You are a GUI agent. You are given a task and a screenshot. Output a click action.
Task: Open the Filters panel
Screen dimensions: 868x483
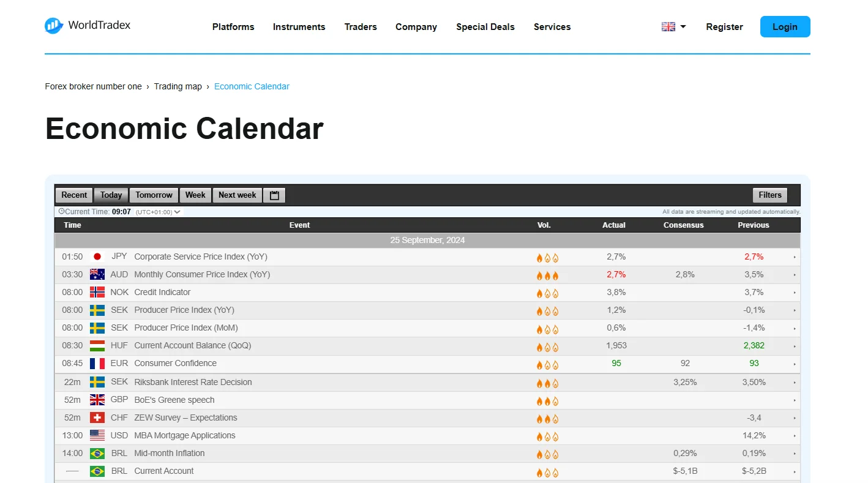click(769, 195)
